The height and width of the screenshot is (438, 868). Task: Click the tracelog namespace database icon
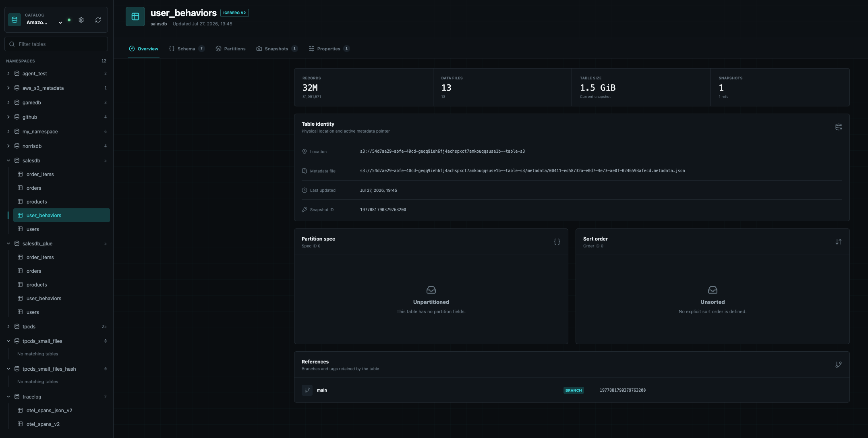pyautogui.click(x=17, y=396)
